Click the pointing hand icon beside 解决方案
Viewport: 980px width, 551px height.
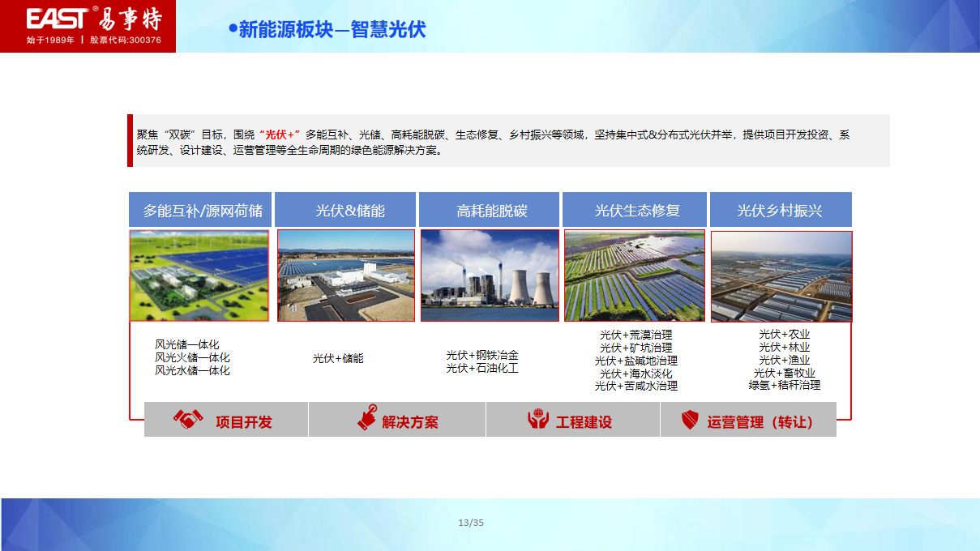point(367,417)
